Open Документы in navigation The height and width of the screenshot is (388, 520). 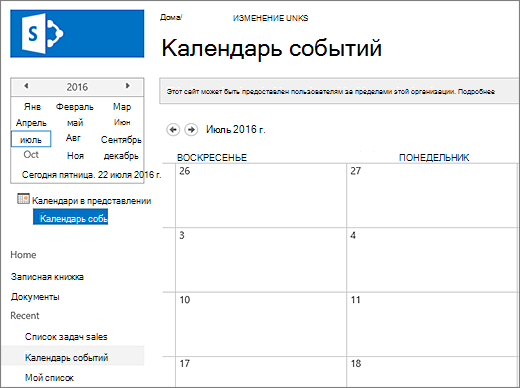35,297
